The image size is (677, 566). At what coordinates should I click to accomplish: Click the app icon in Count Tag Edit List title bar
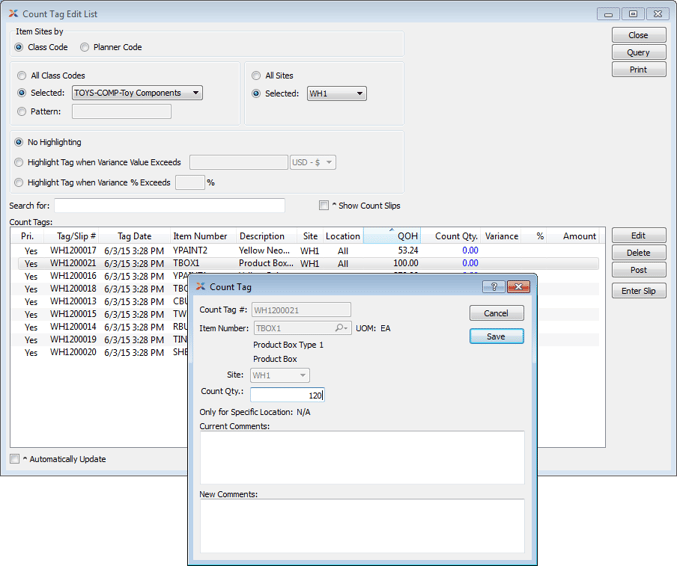coord(13,14)
